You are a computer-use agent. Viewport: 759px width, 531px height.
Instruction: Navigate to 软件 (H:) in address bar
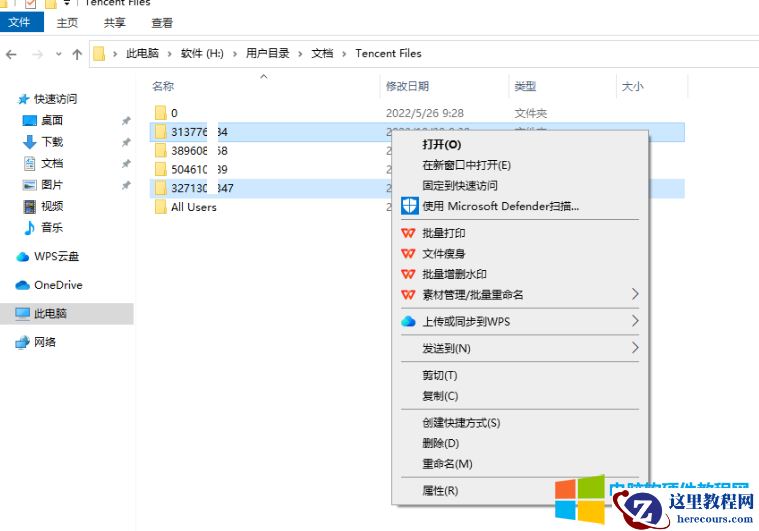(202, 53)
